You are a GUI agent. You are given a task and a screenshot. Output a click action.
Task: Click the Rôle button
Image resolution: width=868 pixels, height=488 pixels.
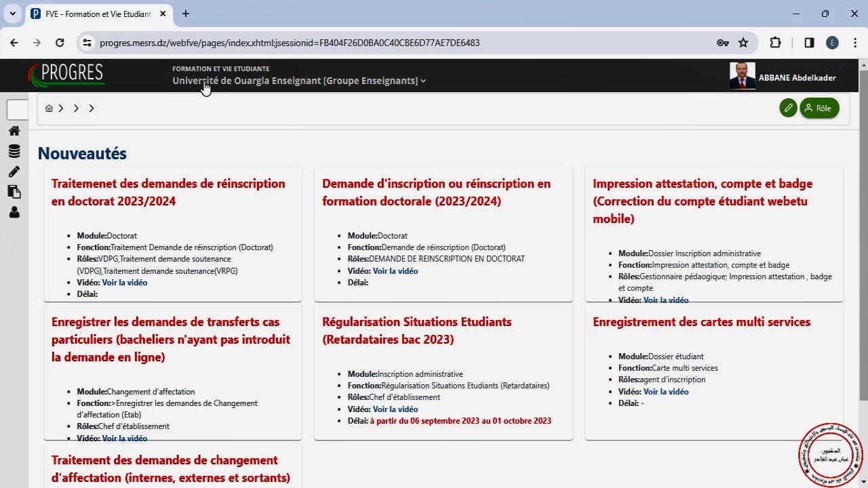click(819, 108)
